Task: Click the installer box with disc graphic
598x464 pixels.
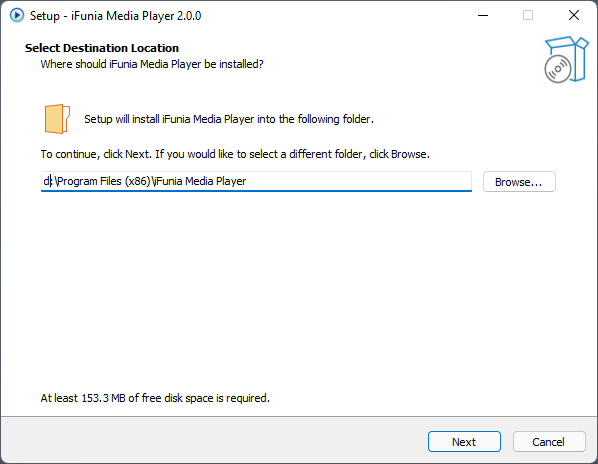Action: [566, 60]
